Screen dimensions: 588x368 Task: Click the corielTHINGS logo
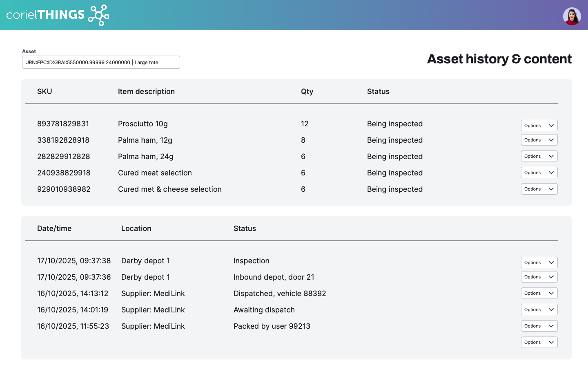58,15
